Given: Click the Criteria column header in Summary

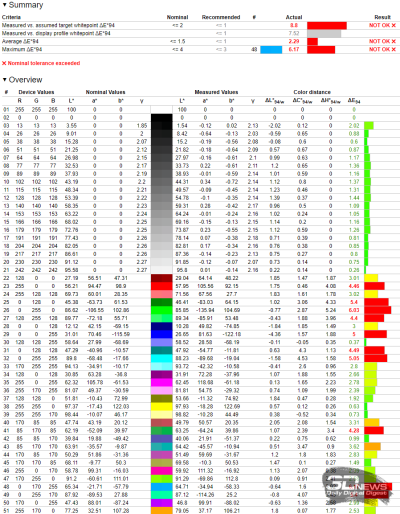Looking at the screenshot, I should pyautogui.click(x=11, y=17).
